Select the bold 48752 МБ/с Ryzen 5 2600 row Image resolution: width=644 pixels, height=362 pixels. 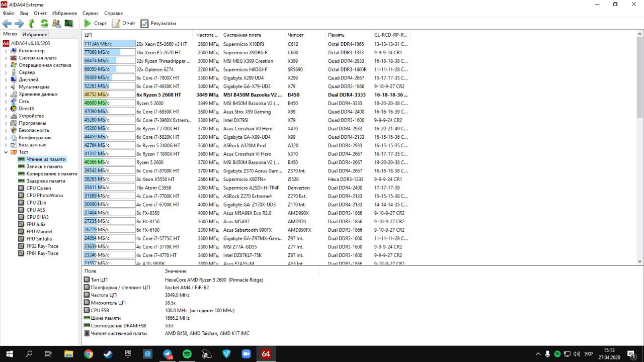(x=247, y=95)
